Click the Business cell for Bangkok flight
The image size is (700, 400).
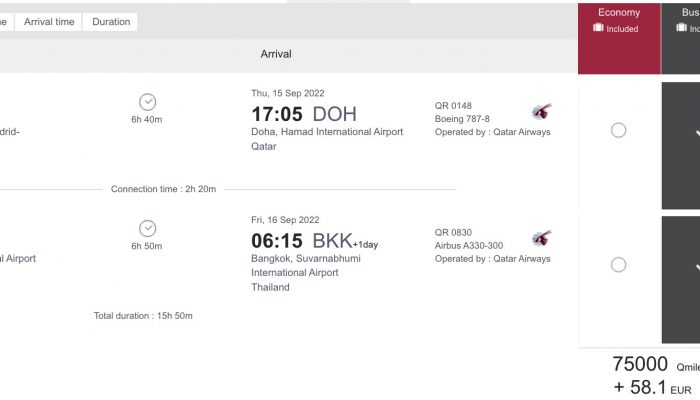pyautogui.click(x=681, y=280)
